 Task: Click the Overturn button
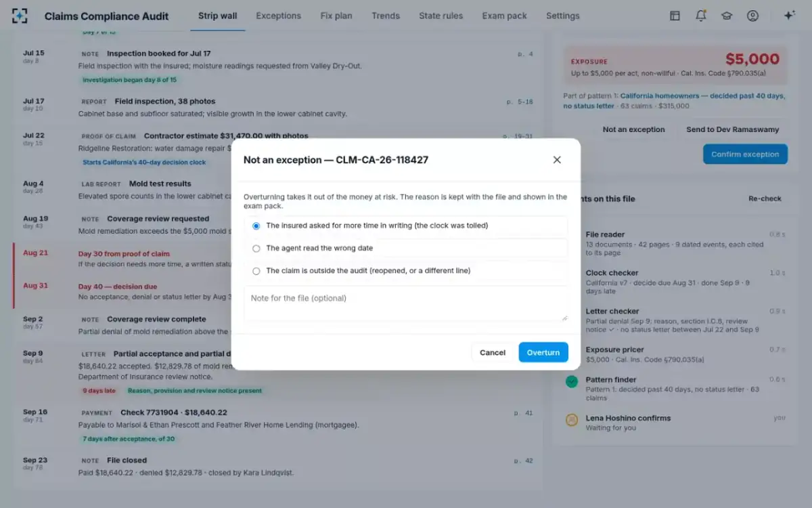point(543,352)
